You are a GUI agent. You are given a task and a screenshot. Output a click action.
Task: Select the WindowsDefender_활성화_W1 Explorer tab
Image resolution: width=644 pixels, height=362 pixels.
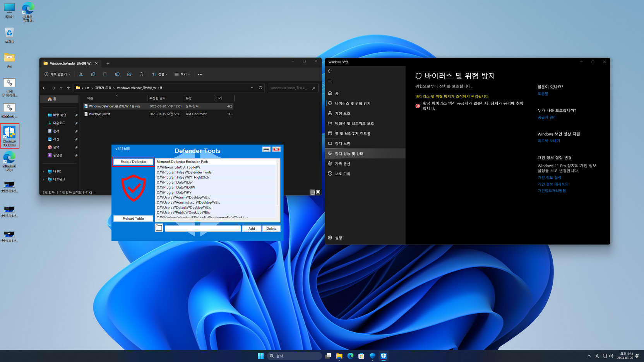coord(70,63)
